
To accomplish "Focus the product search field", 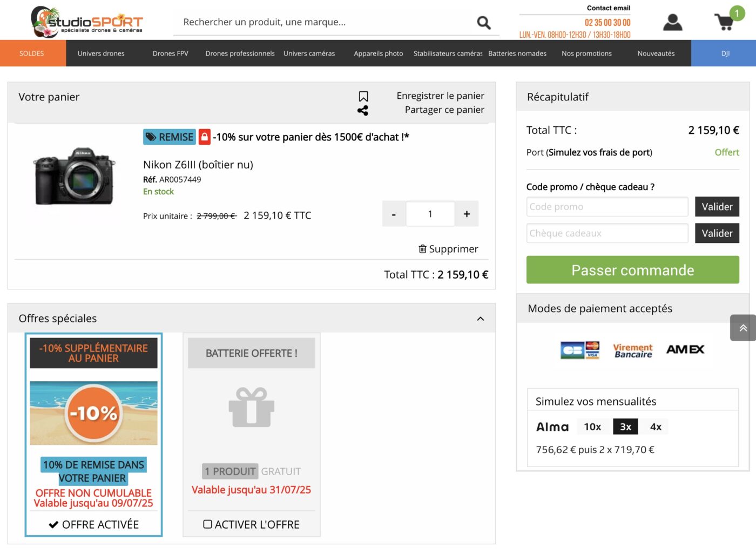I will pyautogui.click(x=325, y=22).
